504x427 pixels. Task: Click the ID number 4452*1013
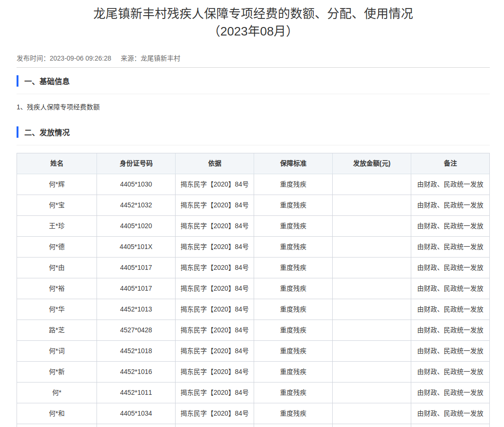tap(136, 309)
